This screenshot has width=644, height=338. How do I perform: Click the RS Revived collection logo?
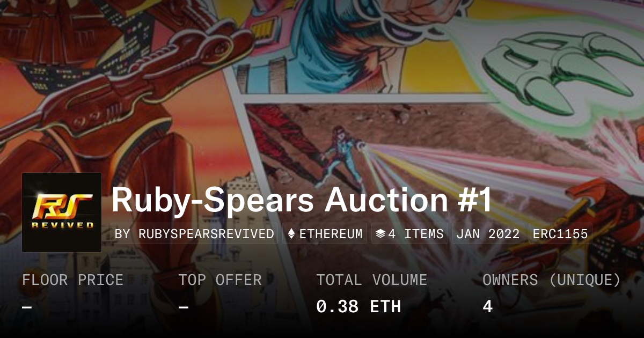tap(62, 212)
